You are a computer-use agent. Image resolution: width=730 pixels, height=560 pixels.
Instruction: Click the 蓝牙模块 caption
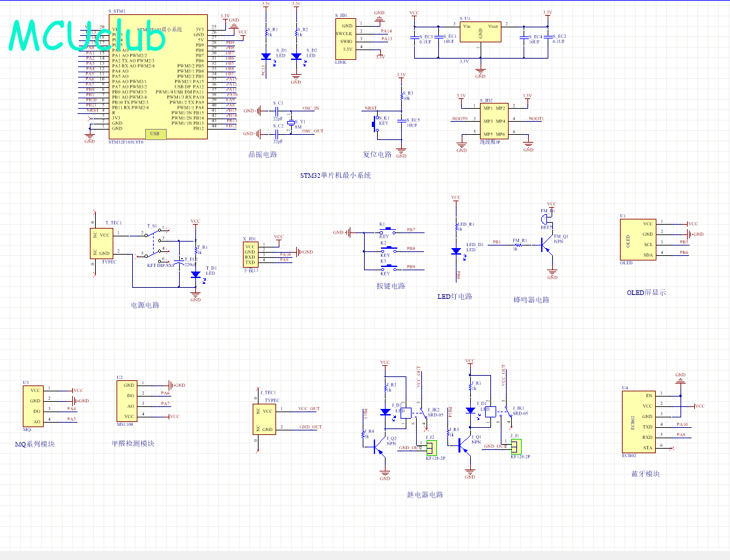(x=646, y=474)
